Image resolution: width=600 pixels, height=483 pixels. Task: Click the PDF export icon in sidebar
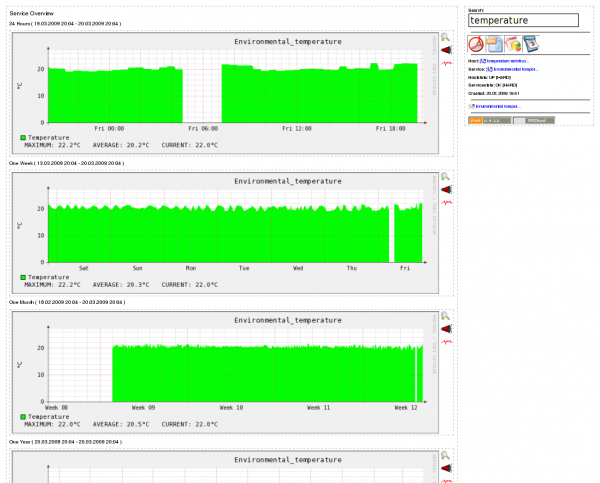click(x=477, y=43)
